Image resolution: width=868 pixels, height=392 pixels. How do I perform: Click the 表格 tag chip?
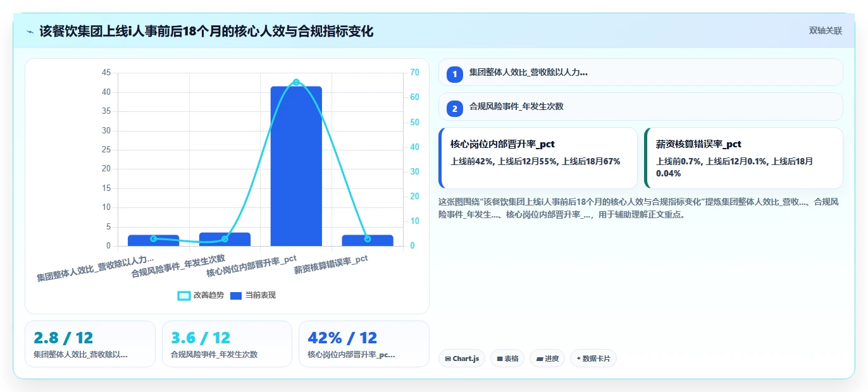pos(507,358)
